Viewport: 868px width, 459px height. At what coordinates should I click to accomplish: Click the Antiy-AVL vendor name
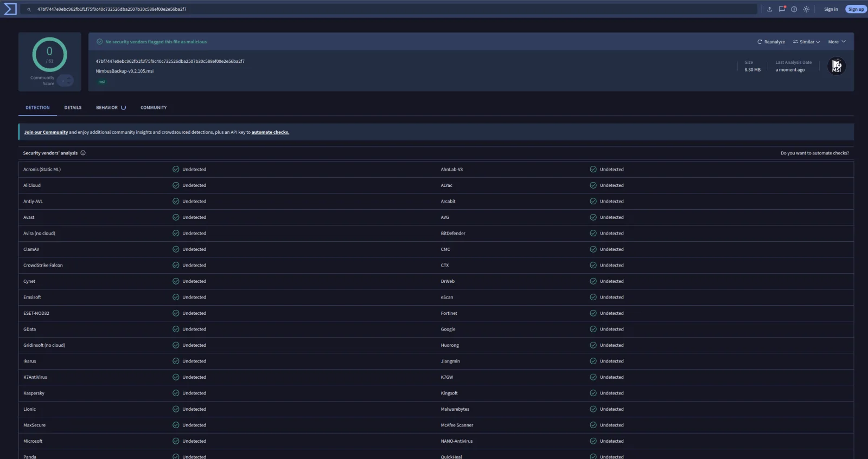(33, 201)
